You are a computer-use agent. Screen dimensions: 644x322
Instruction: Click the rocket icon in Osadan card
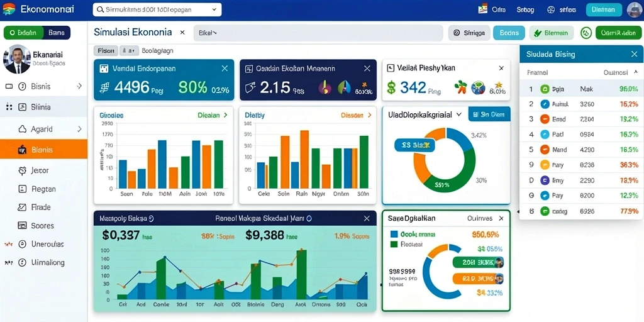[343, 87]
